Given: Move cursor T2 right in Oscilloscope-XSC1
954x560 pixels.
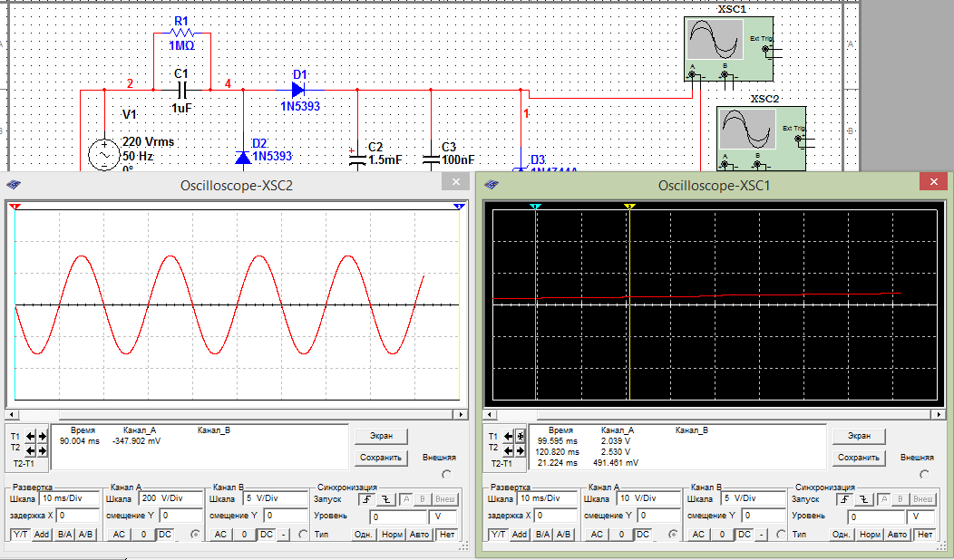Looking at the screenshot, I should (x=521, y=450).
